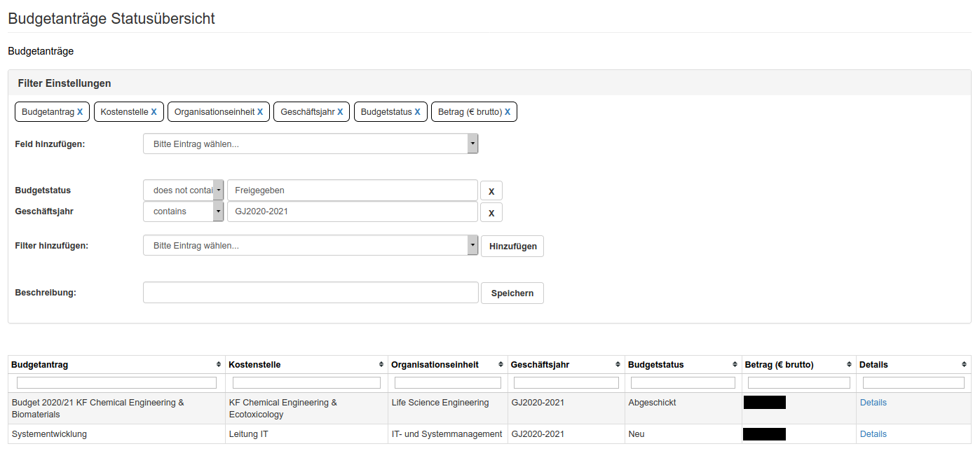Change the Budgetstatus operator 'does not contain'
The image size is (980, 458).
(183, 190)
